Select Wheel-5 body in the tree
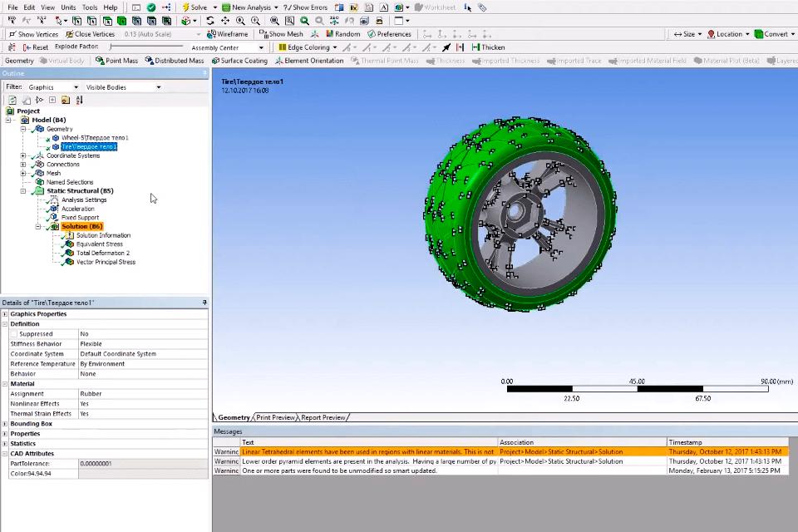Viewport: 798px width, 532px height. coord(95,138)
